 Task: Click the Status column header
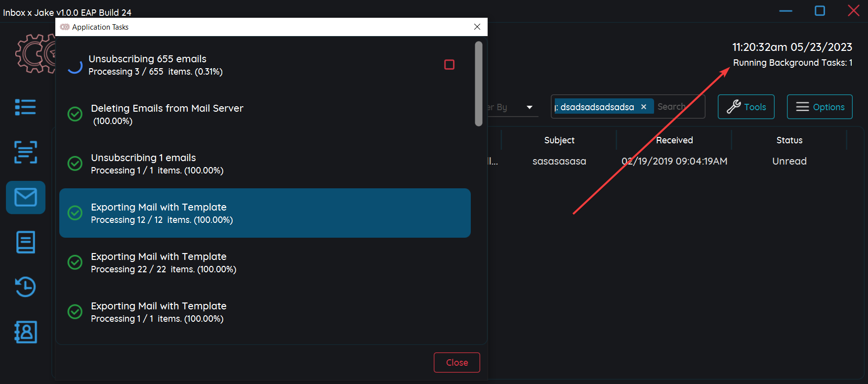(x=789, y=140)
